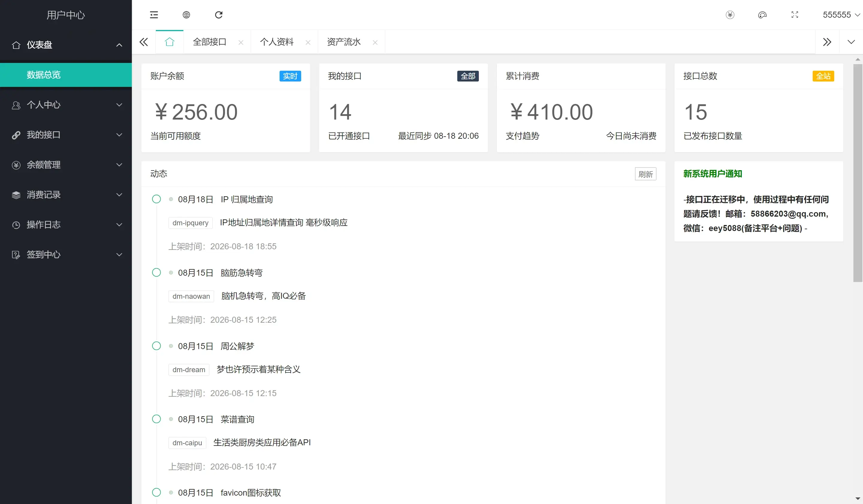Close the 个人资料 tab
Viewport: 863px width, 504px height.
tap(308, 43)
